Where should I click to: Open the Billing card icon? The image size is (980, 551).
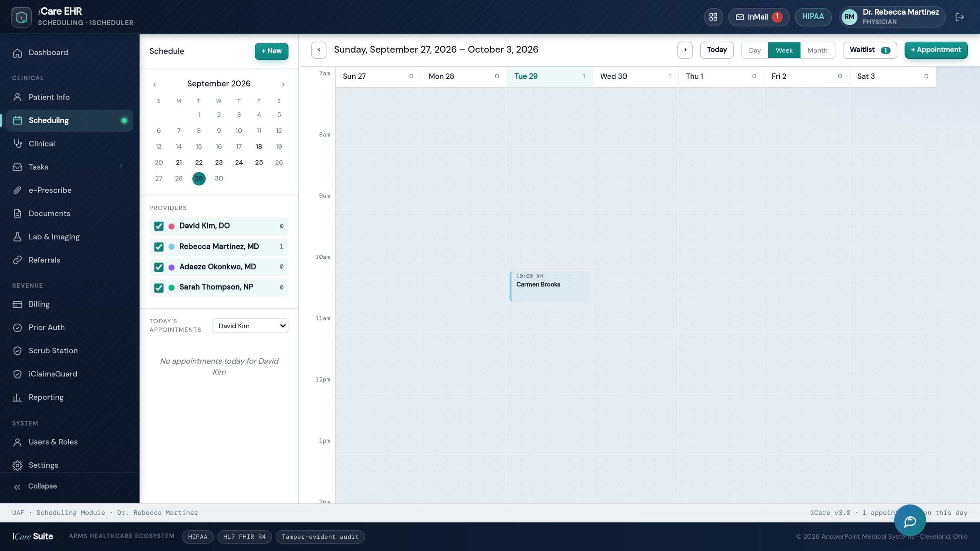(x=17, y=304)
